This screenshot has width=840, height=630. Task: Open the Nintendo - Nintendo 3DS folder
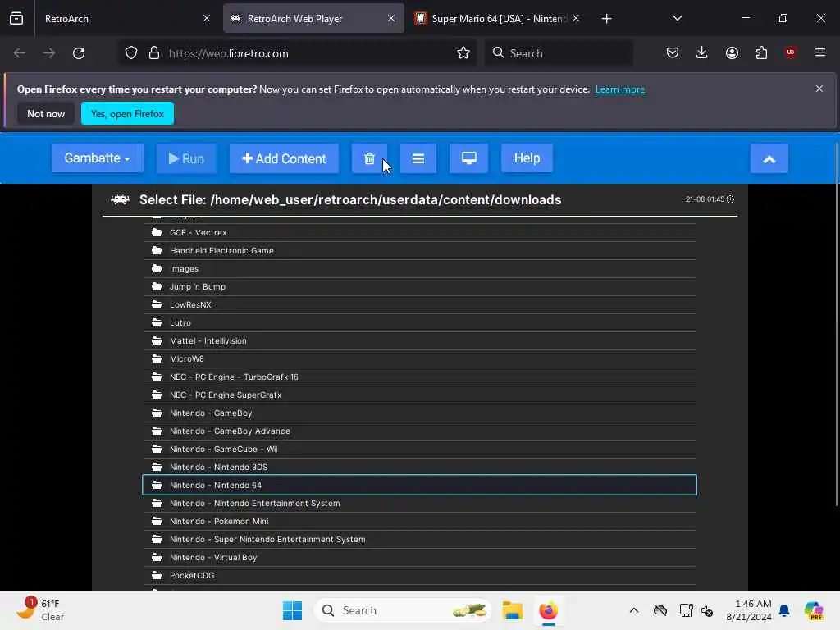click(419, 467)
